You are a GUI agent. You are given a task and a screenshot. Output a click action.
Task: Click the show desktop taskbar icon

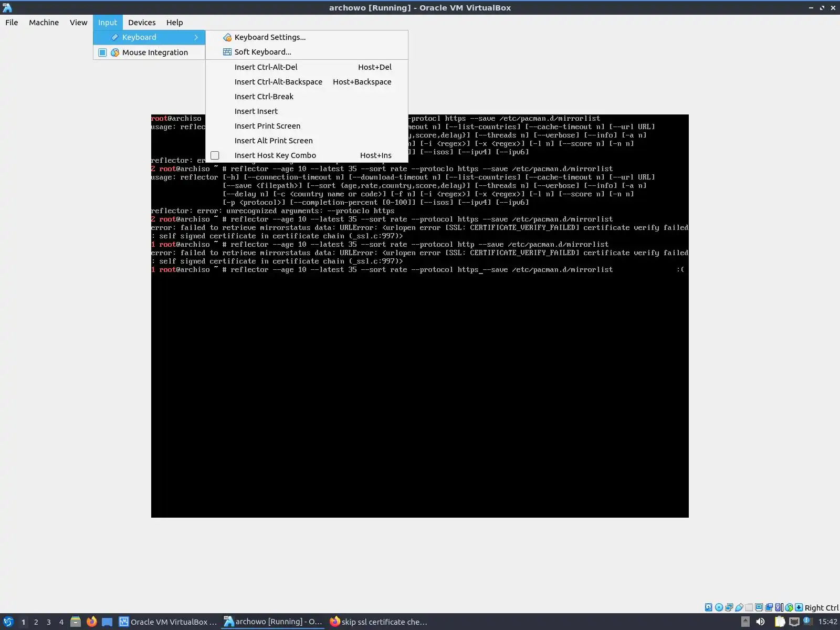tap(107, 622)
